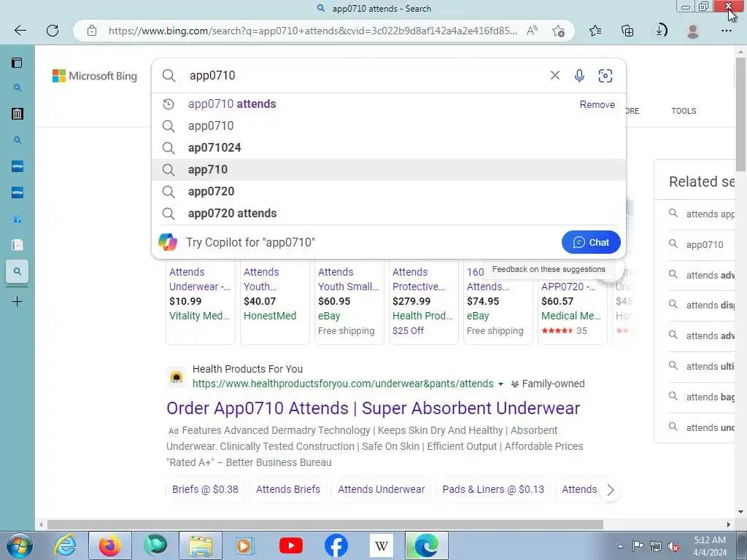The width and height of the screenshot is (747, 560).
Task: Click the volume muted tray icon
Action: tap(673, 547)
